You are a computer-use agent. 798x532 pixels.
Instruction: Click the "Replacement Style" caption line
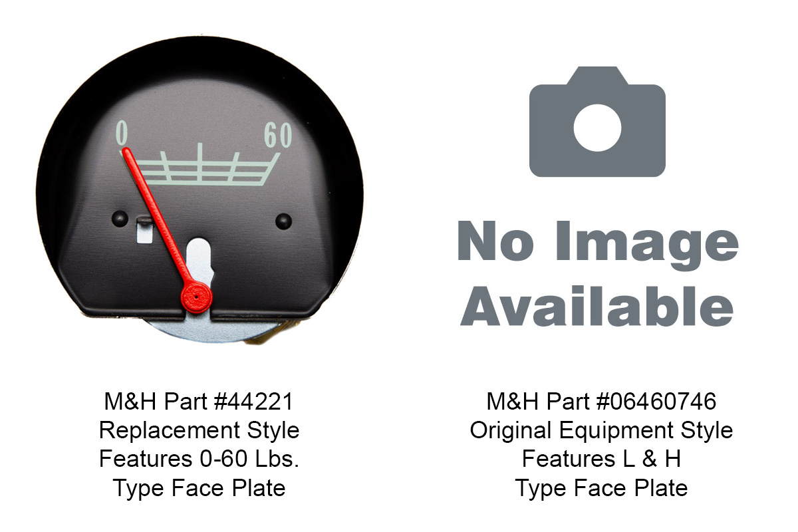coord(199,430)
